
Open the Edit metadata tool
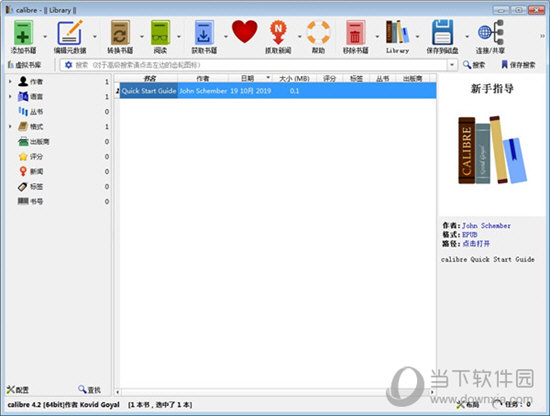[70, 33]
